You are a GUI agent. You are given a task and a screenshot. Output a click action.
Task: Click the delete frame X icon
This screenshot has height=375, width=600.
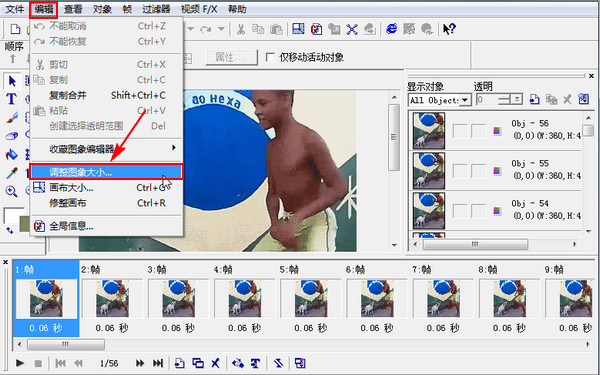pos(215,363)
